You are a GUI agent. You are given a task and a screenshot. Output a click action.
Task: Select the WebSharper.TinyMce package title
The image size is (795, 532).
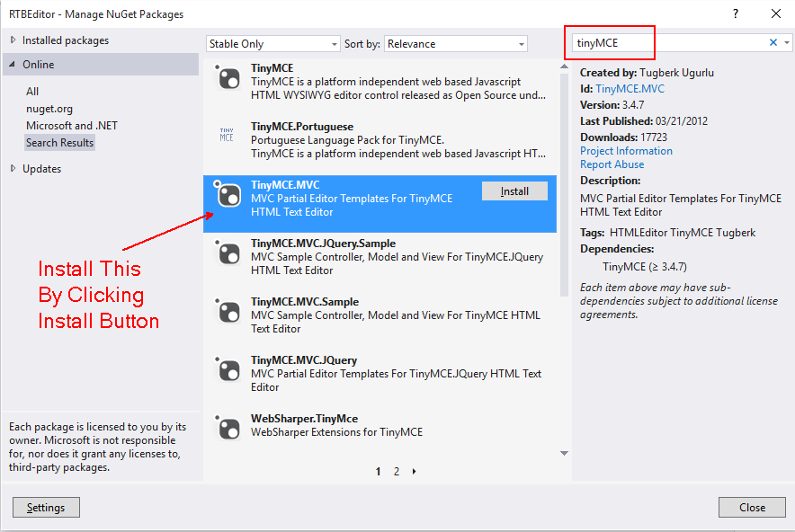pyautogui.click(x=304, y=419)
